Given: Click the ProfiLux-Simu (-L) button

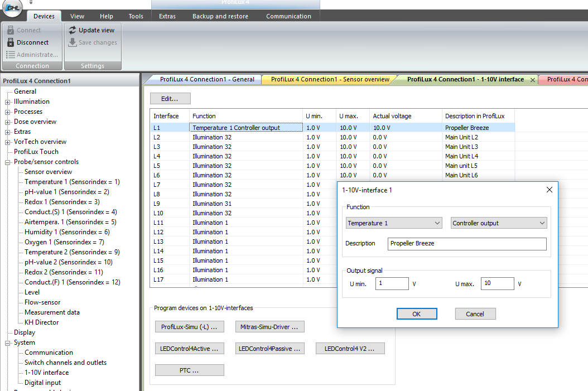Looking at the screenshot, I should pyautogui.click(x=189, y=326).
